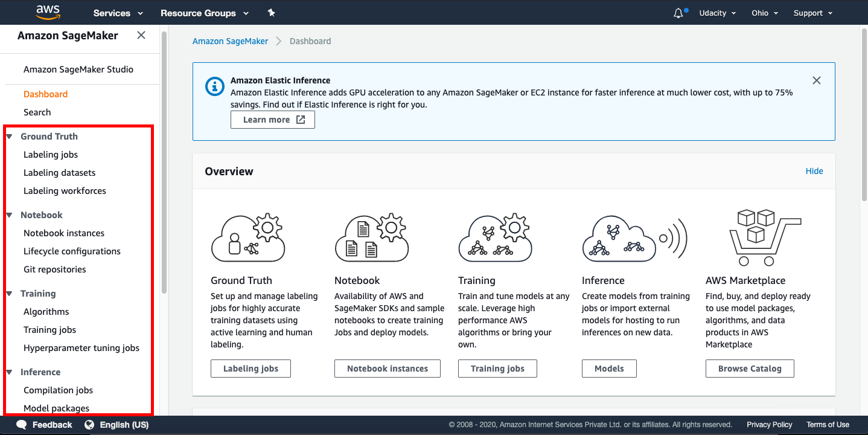Select Notebook instances in the sidebar
868x435 pixels.
pos(64,233)
